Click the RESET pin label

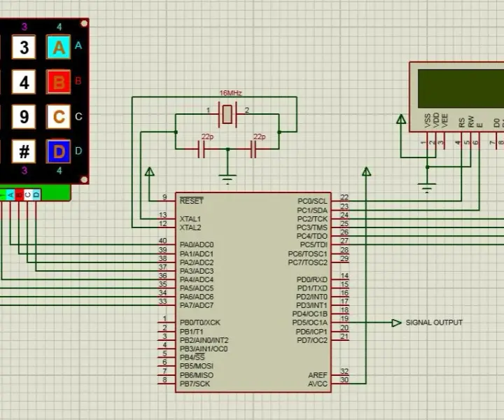pyautogui.click(x=192, y=201)
